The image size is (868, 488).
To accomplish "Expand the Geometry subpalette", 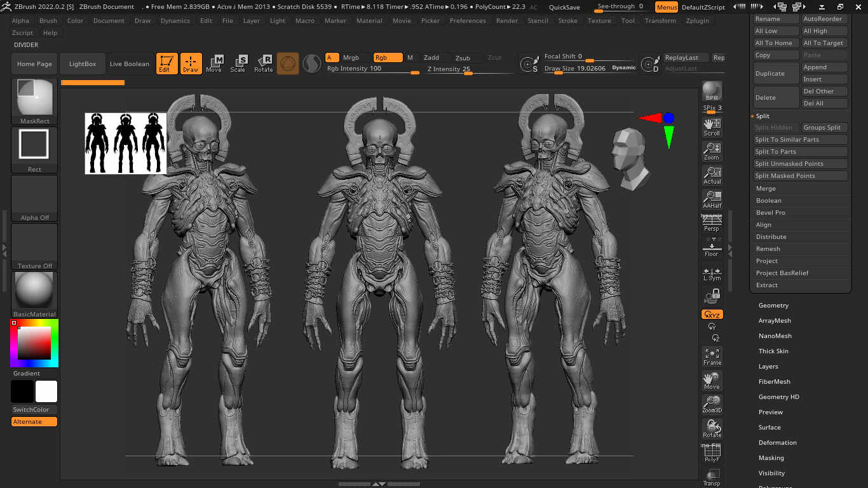I will click(773, 306).
